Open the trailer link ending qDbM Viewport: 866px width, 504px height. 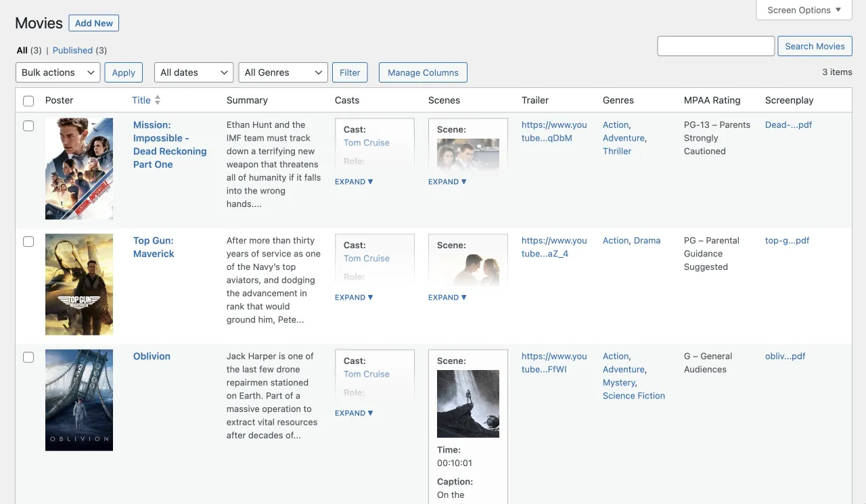coord(554,131)
